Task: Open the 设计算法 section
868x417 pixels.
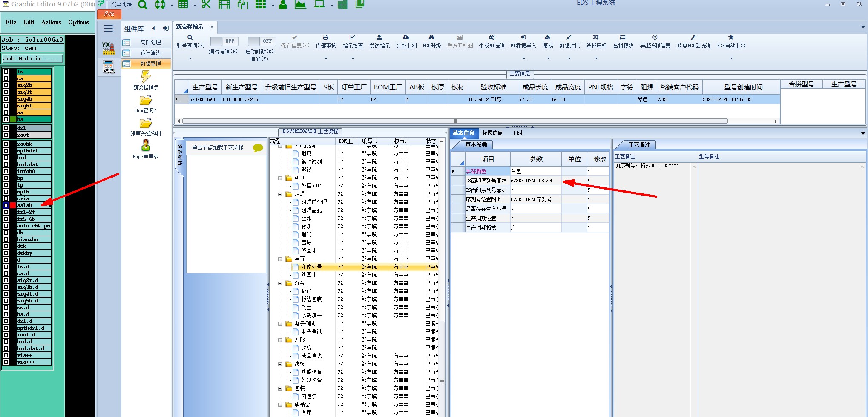Action: coord(146,53)
